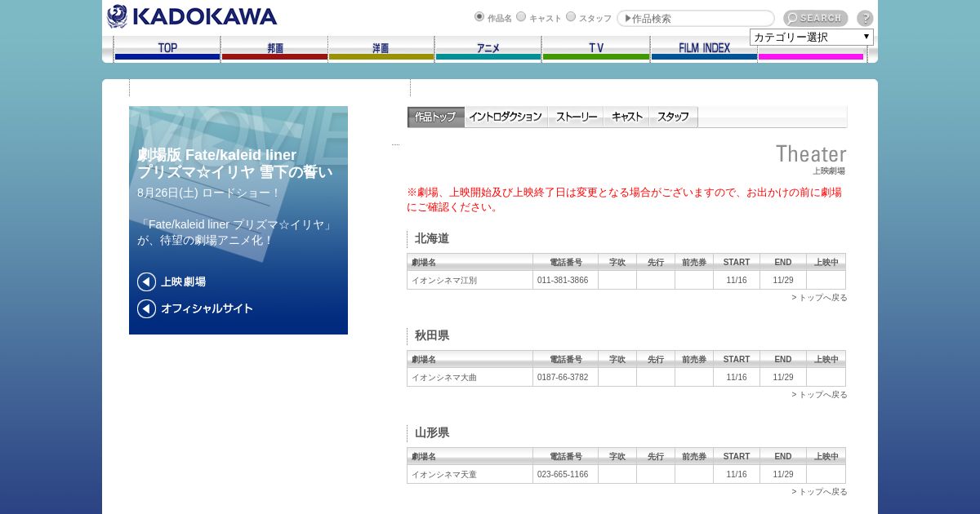This screenshot has height=514, width=980.
Task: Select theater name イオンシネマ天童
Action: tap(444, 474)
